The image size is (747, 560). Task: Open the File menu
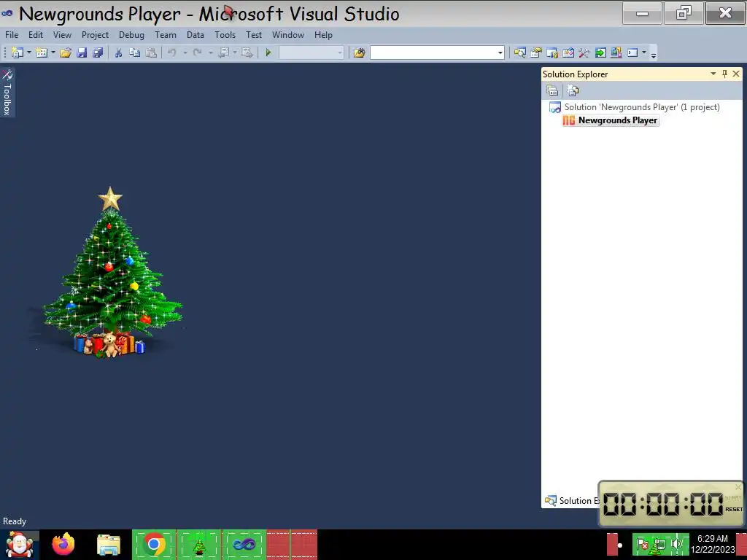(12, 35)
